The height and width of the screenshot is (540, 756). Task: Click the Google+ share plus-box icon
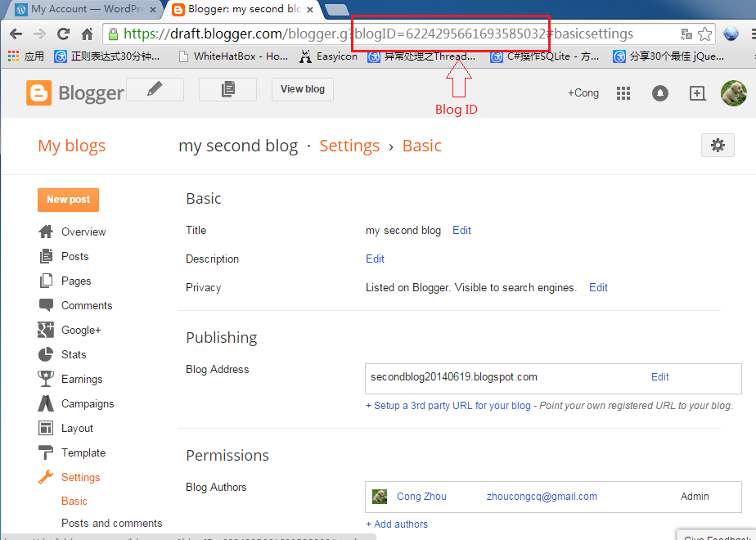click(x=697, y=93)
